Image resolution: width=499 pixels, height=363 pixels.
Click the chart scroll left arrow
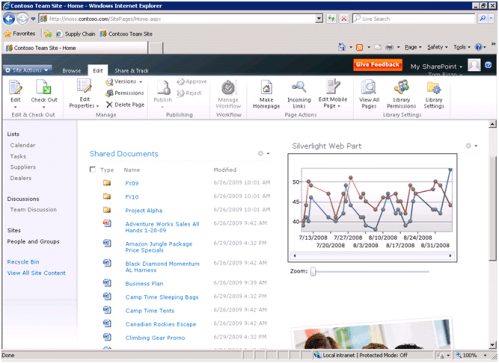click(x=294, y=256)
